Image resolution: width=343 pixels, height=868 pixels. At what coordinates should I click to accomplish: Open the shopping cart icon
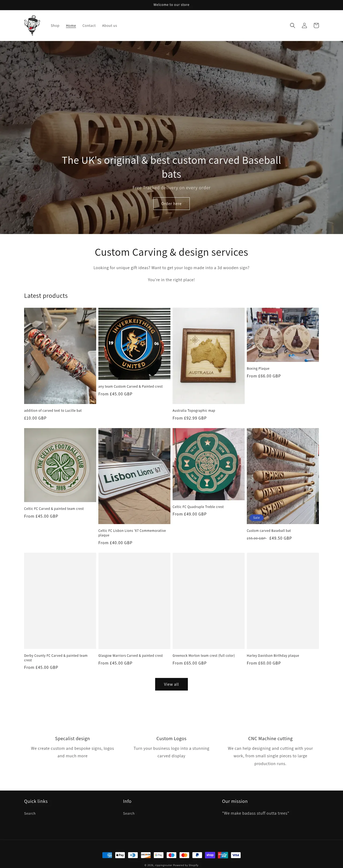click(x=316, y=26)
